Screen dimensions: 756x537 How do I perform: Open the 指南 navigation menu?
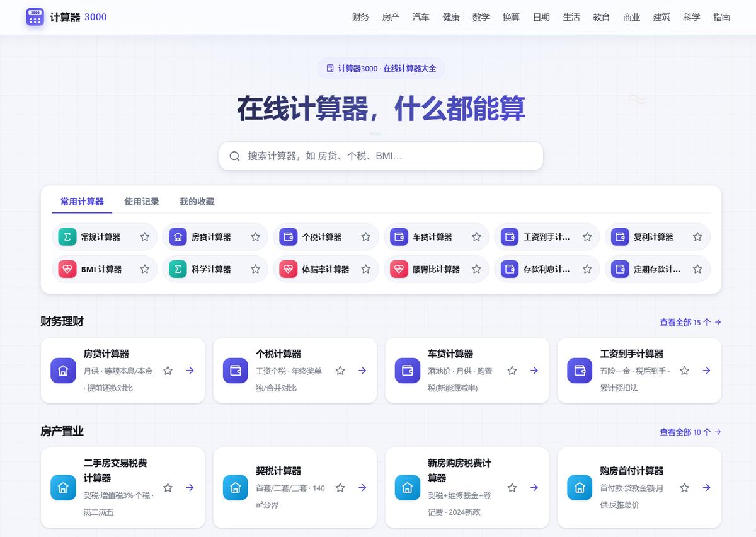[x=722, y=17]
